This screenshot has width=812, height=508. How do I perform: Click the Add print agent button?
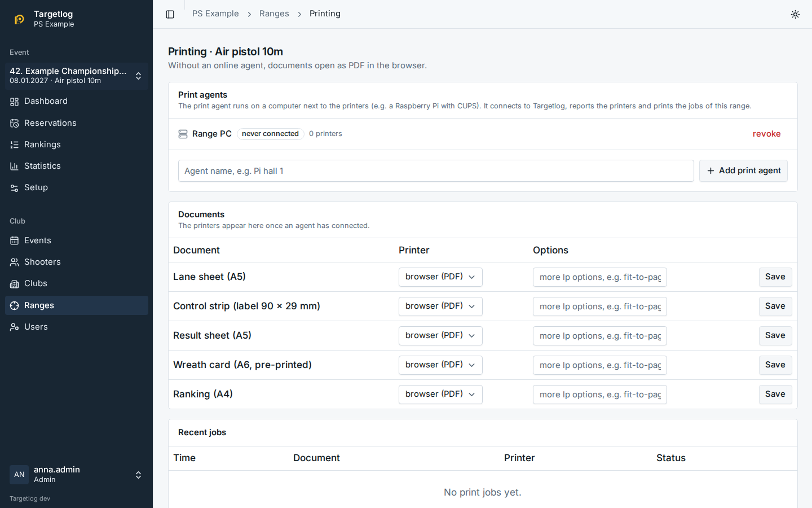pos(743,170)
